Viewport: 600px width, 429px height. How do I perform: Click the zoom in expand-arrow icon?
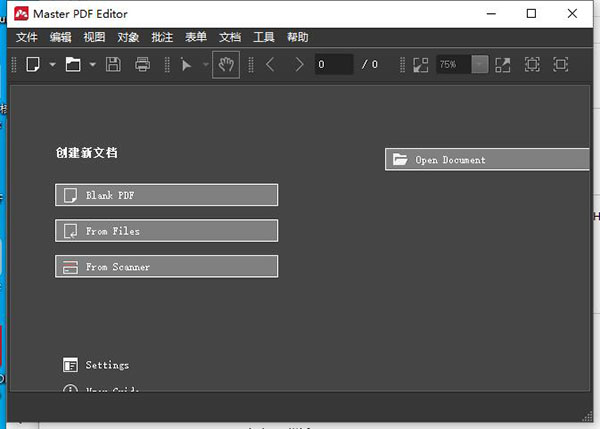point(503,65)
